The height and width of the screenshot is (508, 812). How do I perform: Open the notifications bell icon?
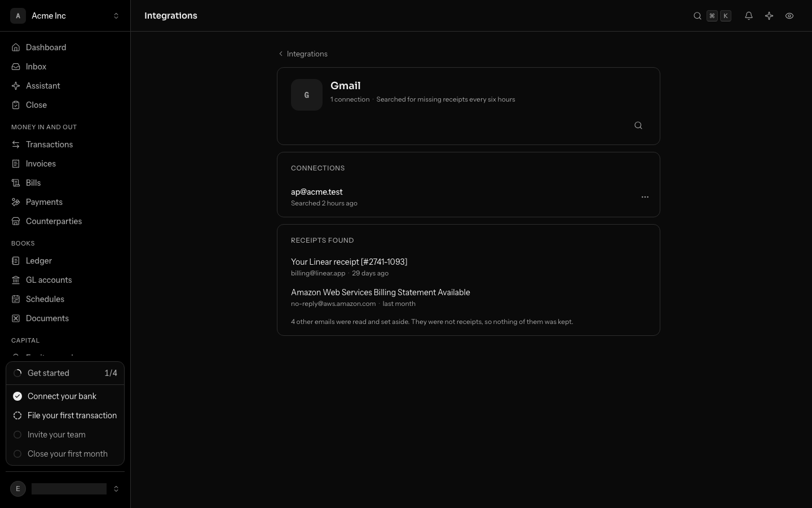(x=749, y=16)
